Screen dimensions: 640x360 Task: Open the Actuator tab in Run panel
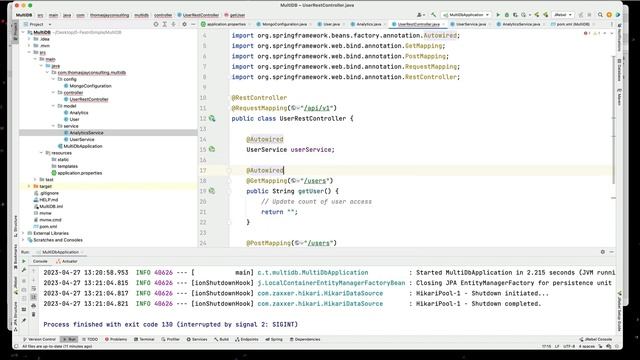(67, 261)
